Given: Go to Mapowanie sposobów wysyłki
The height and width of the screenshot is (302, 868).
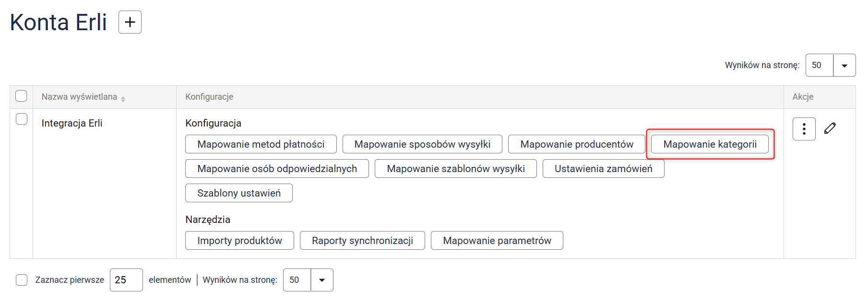Looking at the screenshot, I should (x=422, y=144).
